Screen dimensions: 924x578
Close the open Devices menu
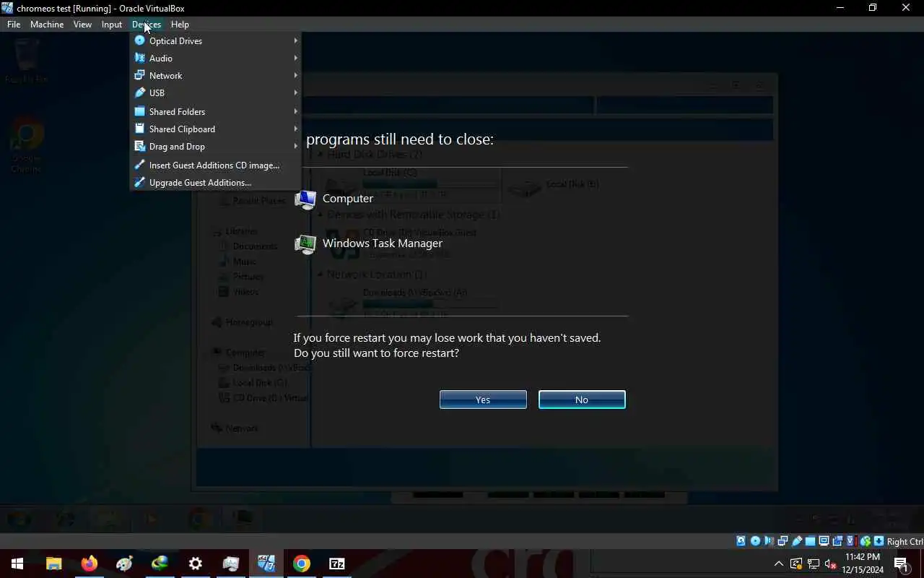click(146, 24)
